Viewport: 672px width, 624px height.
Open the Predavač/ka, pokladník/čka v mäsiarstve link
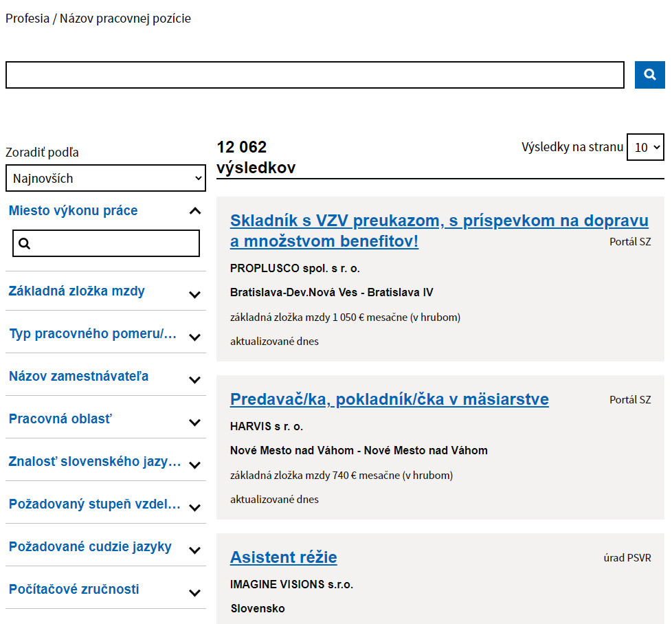pos(390,399)
